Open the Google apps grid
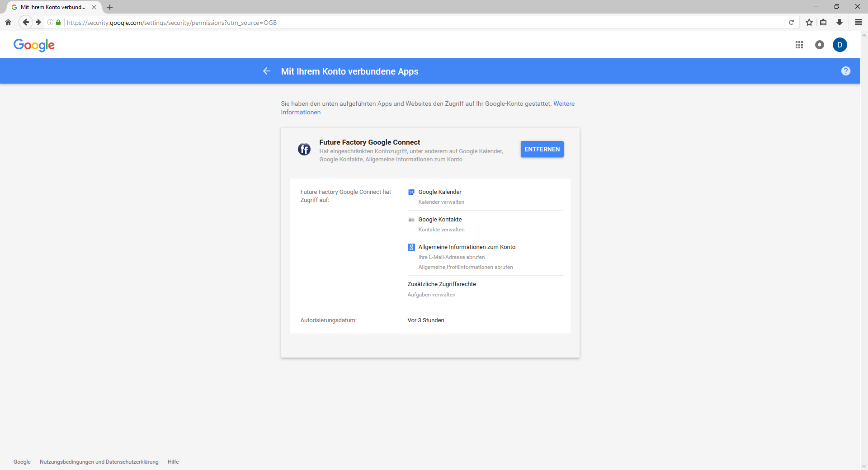Image resolution: width=868 pixels, height=470 pixels. tap(799, 45)
